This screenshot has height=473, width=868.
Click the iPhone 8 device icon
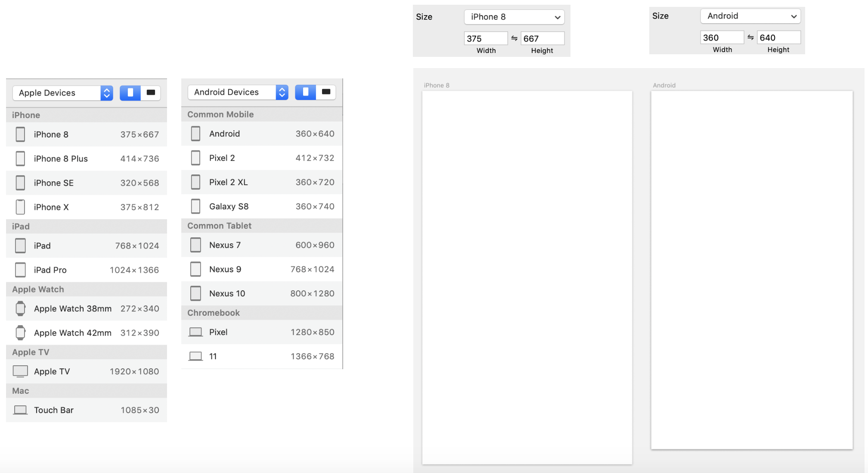pos(20,134)
